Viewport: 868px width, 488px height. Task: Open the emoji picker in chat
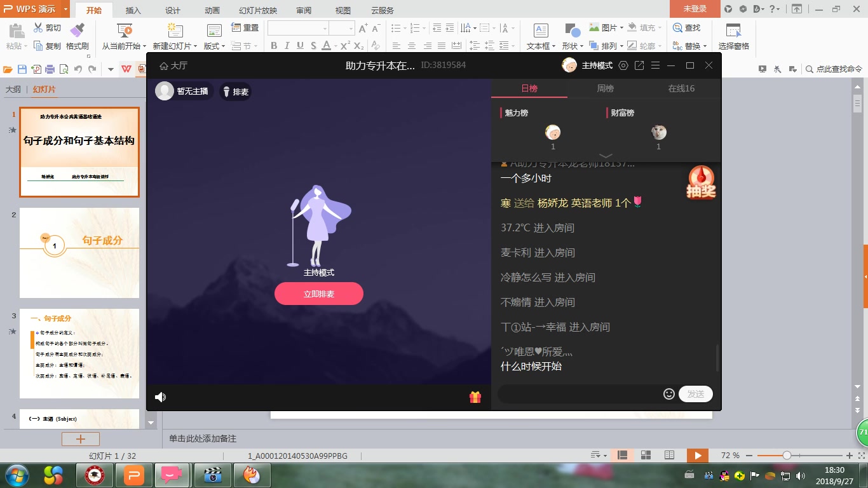pyautogui.click(x=668, y=394)
